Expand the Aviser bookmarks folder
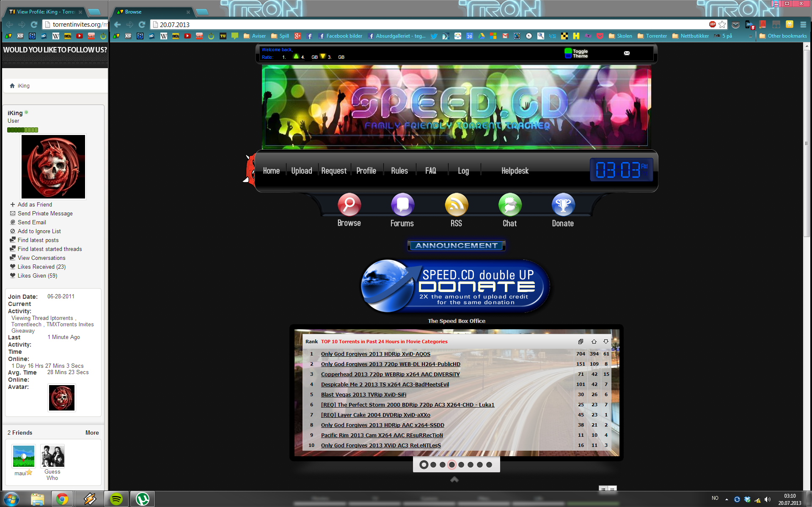Screen dimensions: 812x507 255,36
